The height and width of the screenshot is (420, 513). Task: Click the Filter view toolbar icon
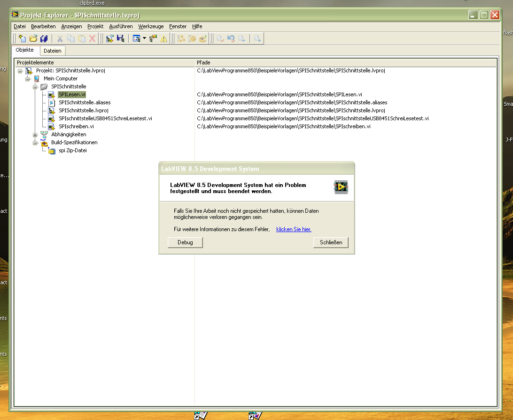coord(136,39)
